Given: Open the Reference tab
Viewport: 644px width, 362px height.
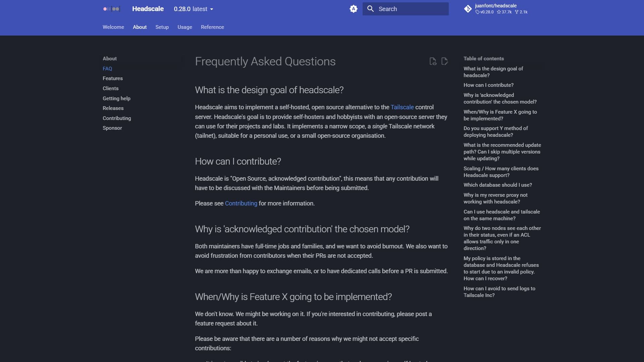Looking at the screenshot, I should (212, 27).
